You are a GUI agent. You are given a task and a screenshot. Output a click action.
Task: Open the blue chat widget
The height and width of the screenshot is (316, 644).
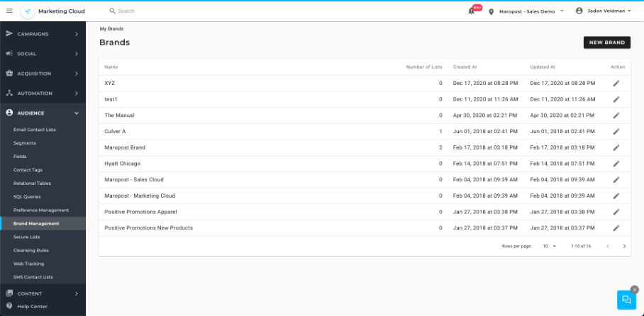point(626,300)
